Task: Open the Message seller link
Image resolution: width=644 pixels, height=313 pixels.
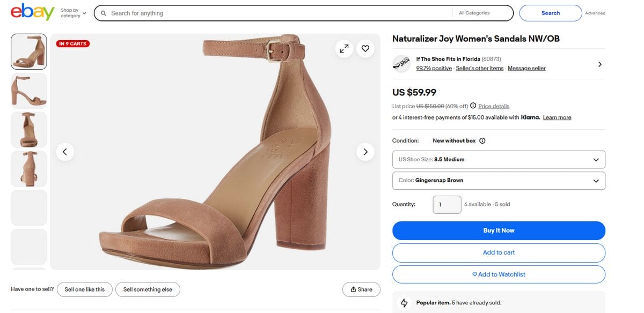Action: 526,68
